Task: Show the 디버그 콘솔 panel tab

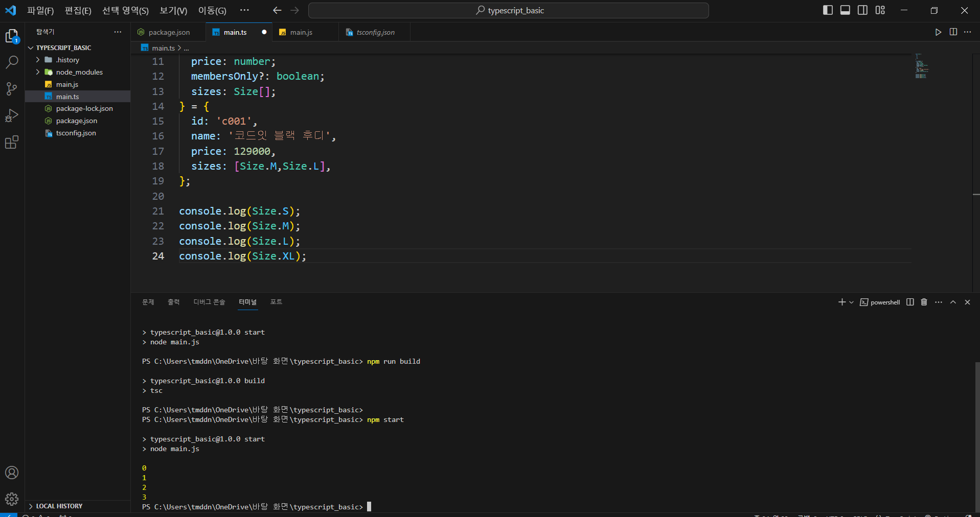Action: [x=209, y=302]
